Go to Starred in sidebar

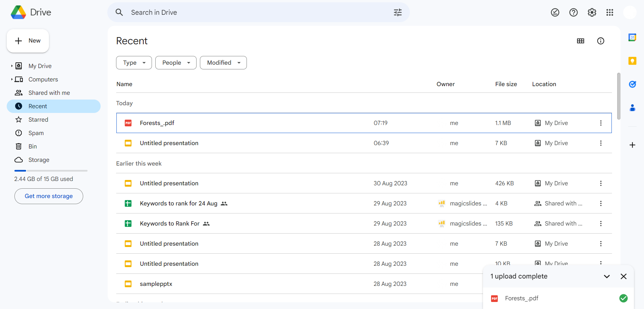tap(38, 120)
